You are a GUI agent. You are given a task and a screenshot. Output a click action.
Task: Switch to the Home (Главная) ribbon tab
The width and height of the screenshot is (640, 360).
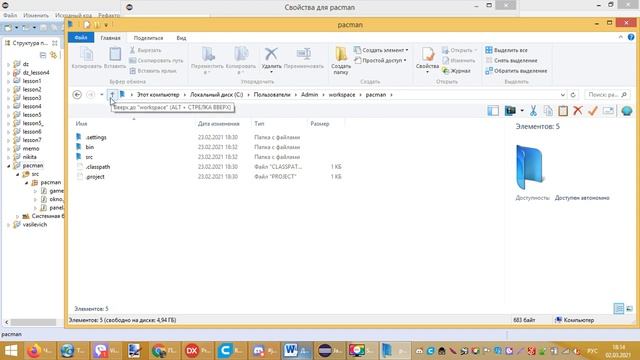coord(110,38)
